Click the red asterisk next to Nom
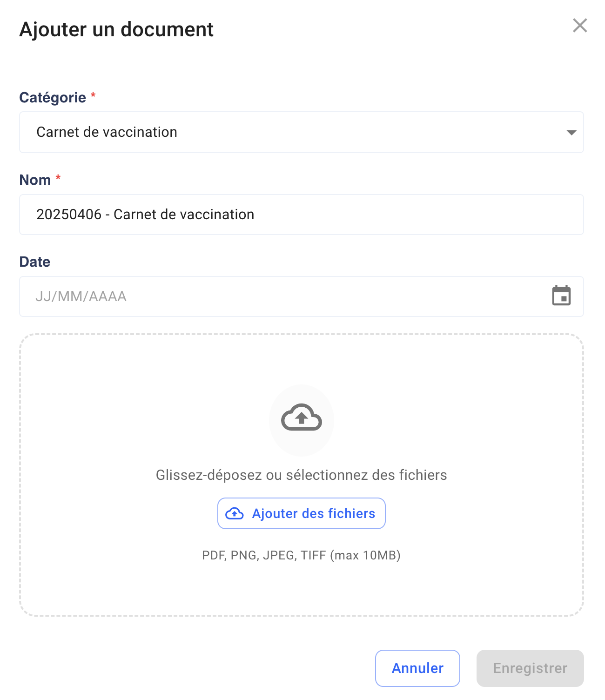The height and width of the screenshot is (700, 605). (58, 177)
